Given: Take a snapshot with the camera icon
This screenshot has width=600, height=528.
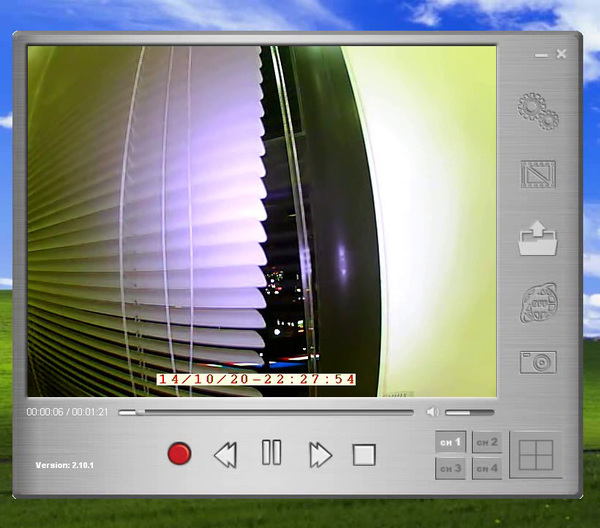Looking at the screenshot, I should [537, 362].
